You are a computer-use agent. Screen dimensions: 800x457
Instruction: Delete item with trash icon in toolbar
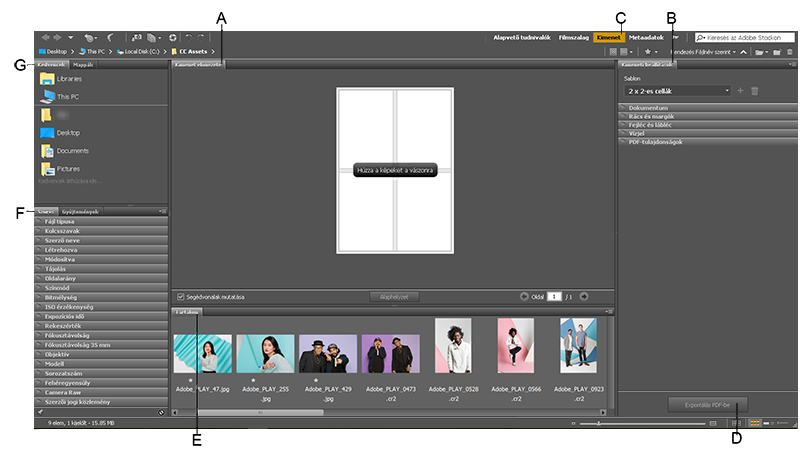(790, 52)
